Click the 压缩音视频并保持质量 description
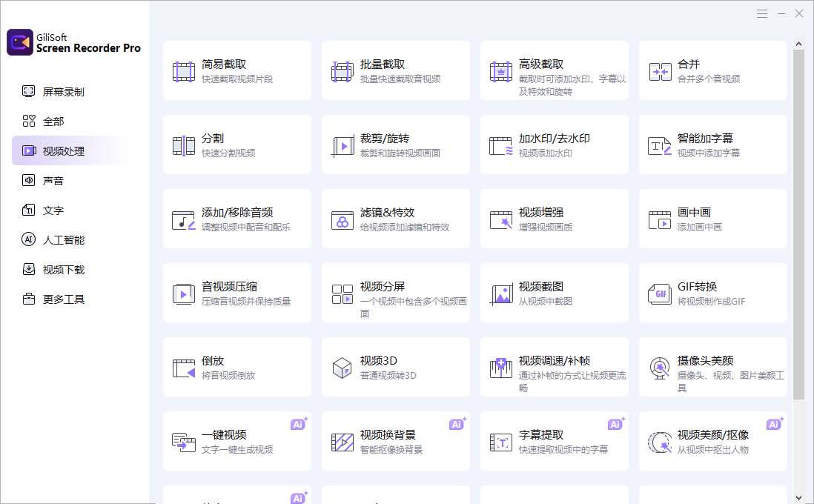This screenshot has height=504, width=814. pyautogui.click(x=246, y=302)
